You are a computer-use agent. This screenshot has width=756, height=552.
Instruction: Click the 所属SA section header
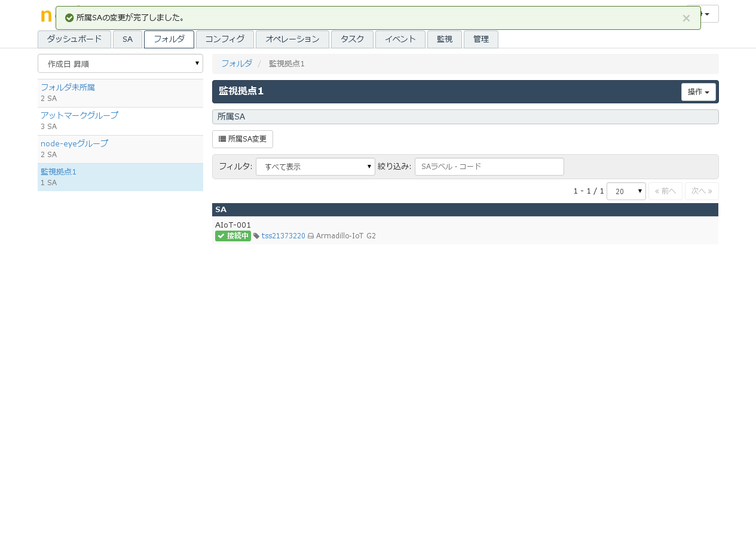point(466,116)
